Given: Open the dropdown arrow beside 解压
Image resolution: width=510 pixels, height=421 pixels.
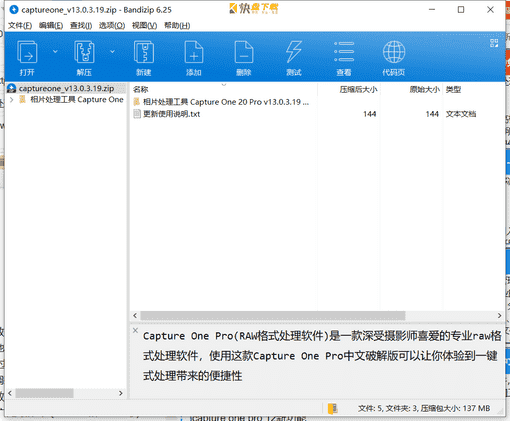Looking at the screenshot, I should 112,51.
